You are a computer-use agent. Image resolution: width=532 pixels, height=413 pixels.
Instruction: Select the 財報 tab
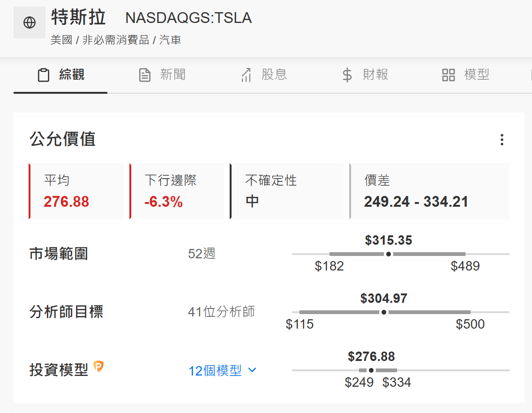(365, 75)
